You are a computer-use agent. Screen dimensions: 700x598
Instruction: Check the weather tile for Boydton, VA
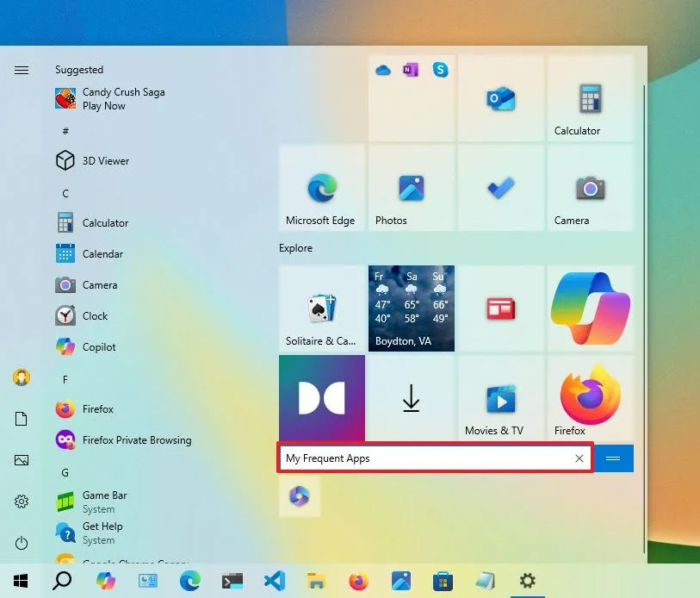412,308
